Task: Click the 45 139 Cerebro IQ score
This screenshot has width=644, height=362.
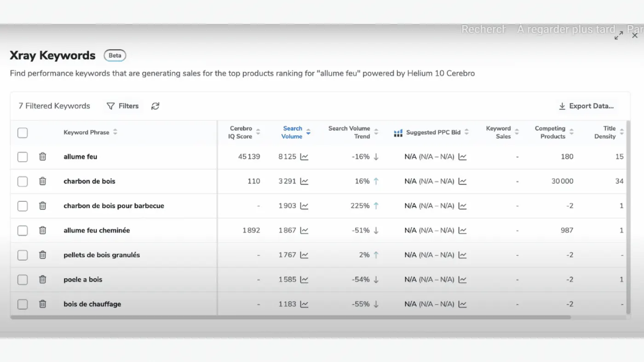Action: point(249,157)
